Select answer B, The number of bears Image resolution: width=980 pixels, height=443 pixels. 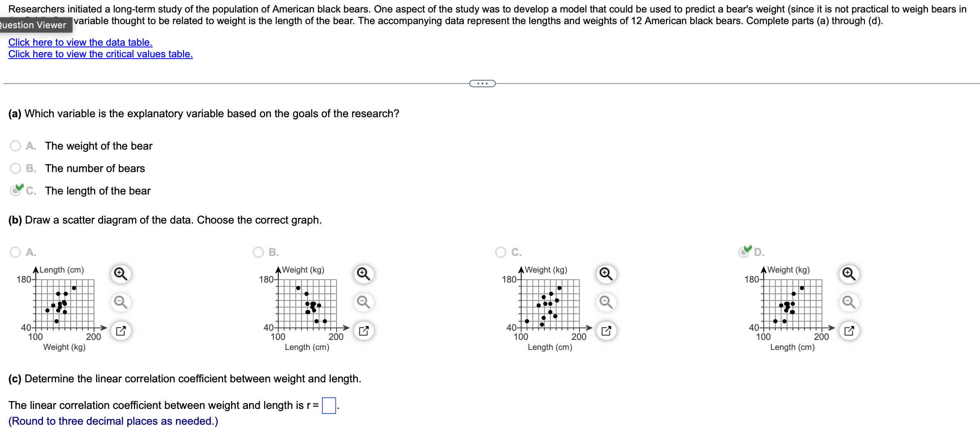coord(15,168)
